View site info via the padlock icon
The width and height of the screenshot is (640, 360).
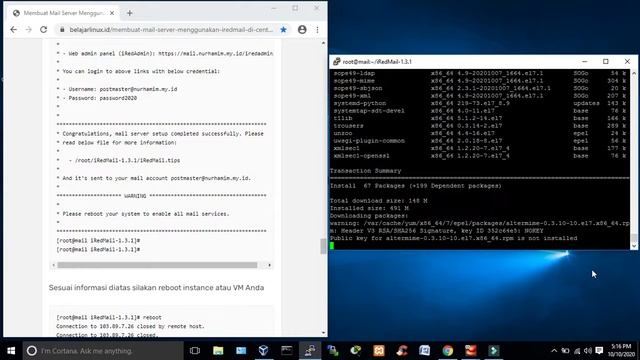click(62, 29)
